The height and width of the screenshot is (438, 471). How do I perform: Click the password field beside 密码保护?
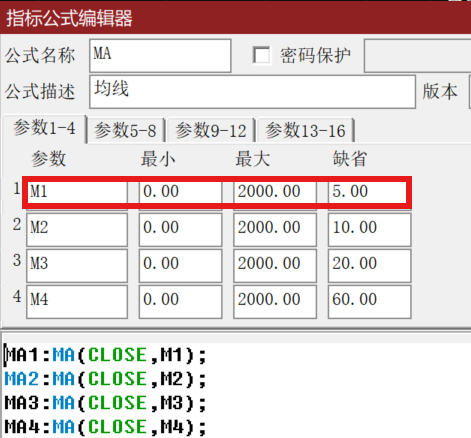(418, 56)
